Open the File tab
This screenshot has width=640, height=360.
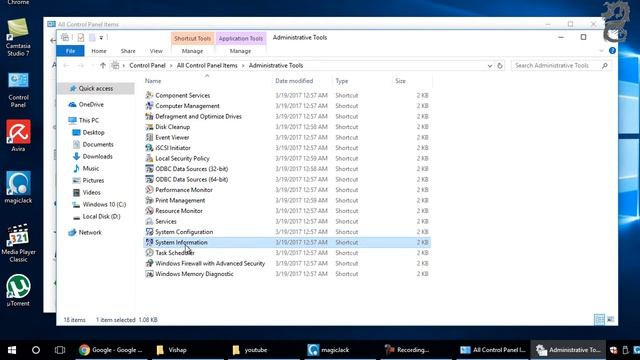(x=70, y=51)
